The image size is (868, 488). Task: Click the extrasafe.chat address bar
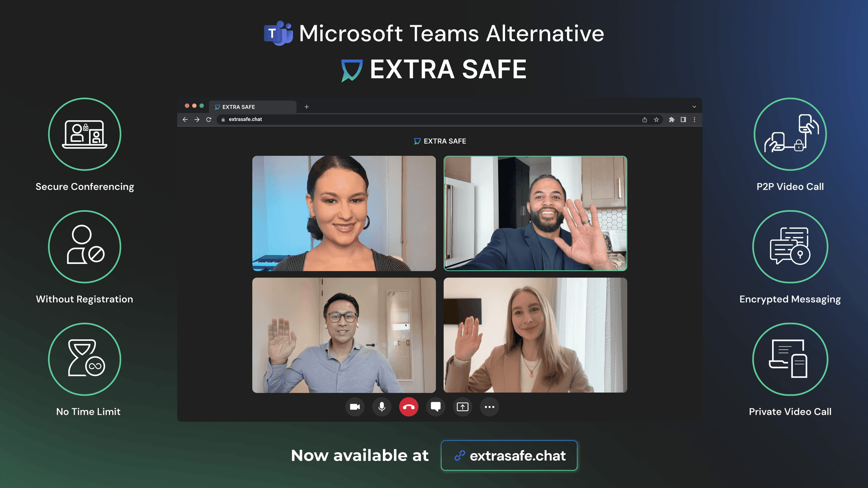(x=439, y=119)
